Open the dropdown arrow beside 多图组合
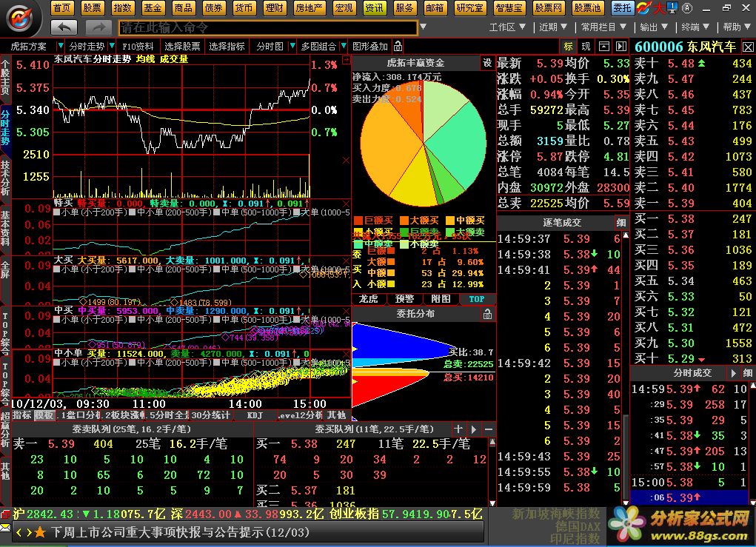Image resolution: width=756 pixels, height=547 pixels. pyautogui.click(x=344, y=47)
